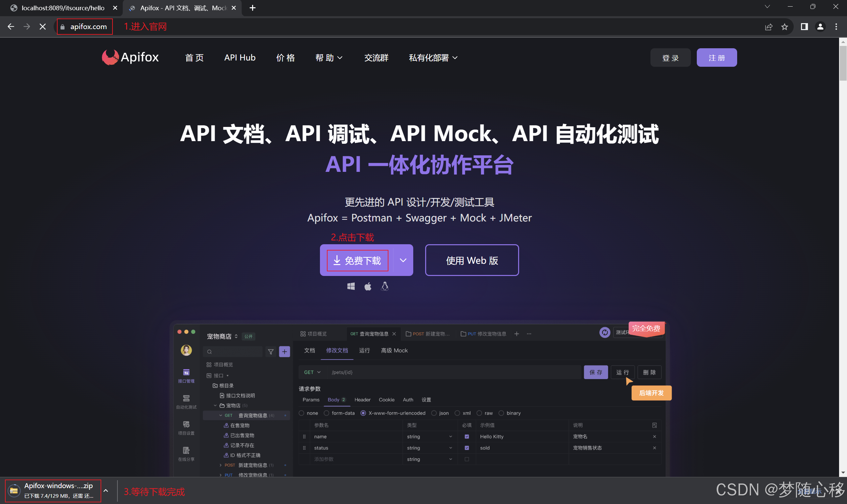This screenshot has width=847, height=504.
Task: Click the Apple platform logo icon
Action: coord(368,286)
